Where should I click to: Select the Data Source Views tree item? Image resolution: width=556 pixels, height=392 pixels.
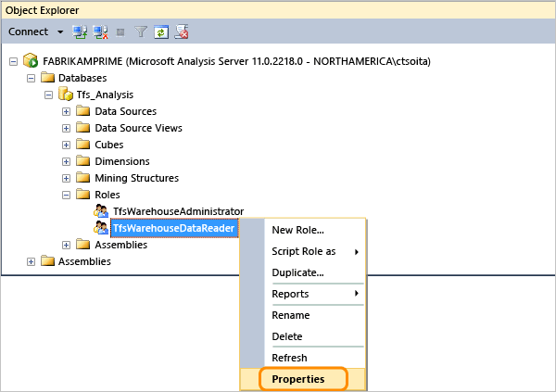[x=138, y=128]
